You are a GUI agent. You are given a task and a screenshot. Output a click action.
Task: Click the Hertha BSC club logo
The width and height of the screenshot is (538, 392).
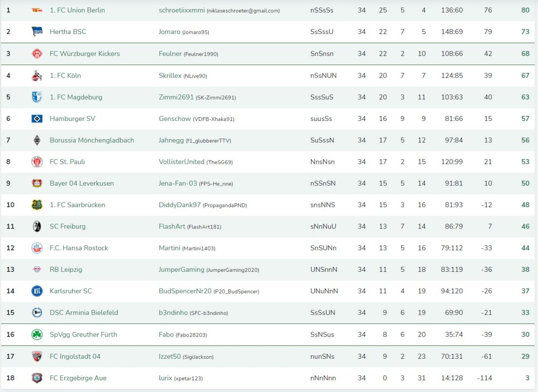click(x=37, y=32)
